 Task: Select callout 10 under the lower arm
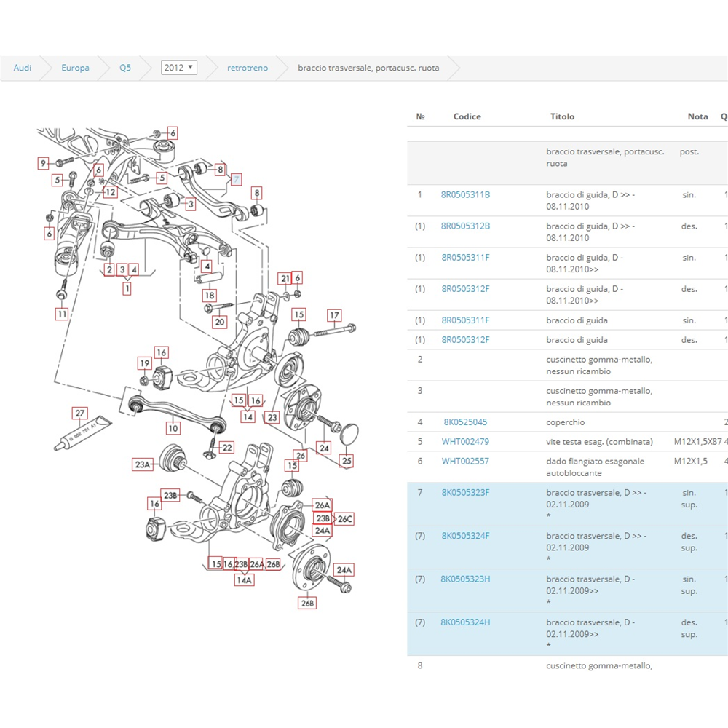[x=173, y=428]
